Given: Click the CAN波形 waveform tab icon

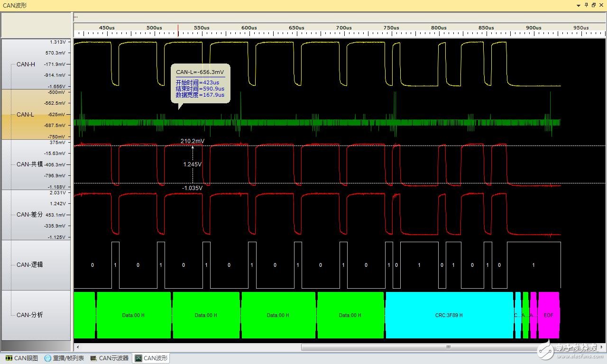Looking at the screenshot, I should point(138,358).
